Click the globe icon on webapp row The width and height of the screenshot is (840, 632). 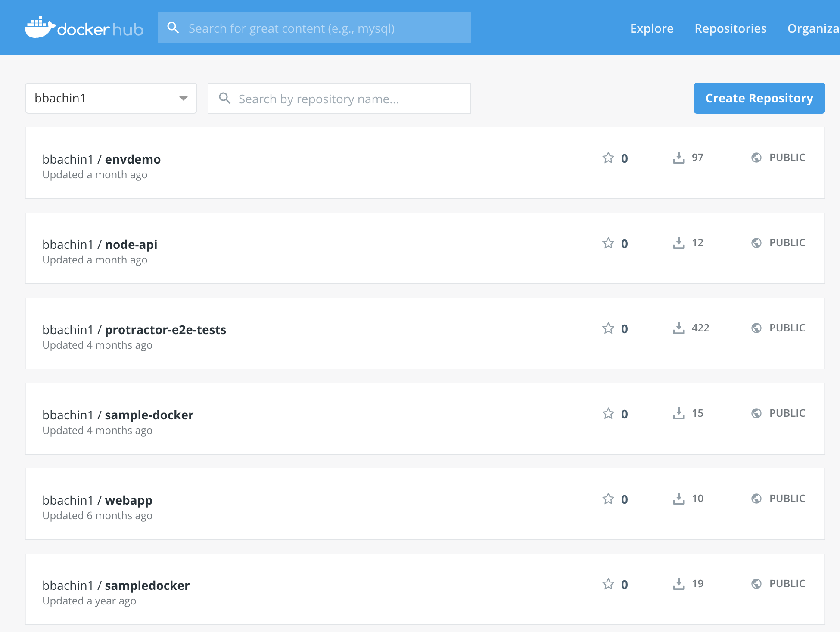pyautogui.click(x=756, y=499)
